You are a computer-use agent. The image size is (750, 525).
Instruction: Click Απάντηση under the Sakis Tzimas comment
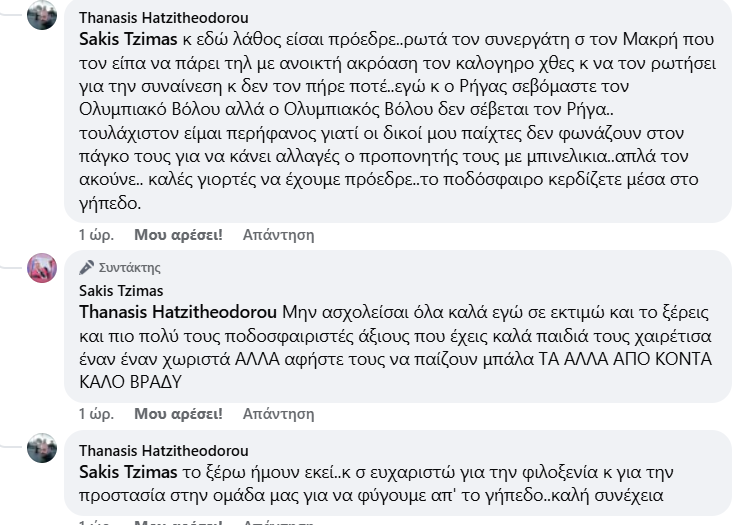pyautogui.click(x=278, y=412)
